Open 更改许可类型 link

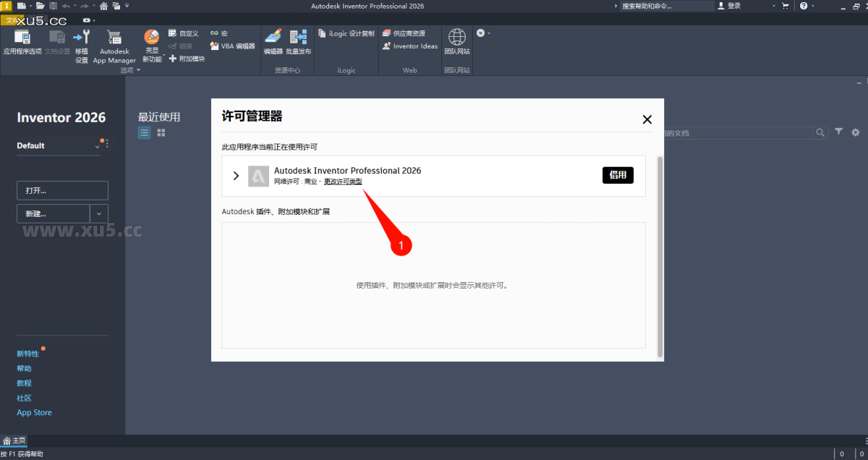click(x=342, y=181)
